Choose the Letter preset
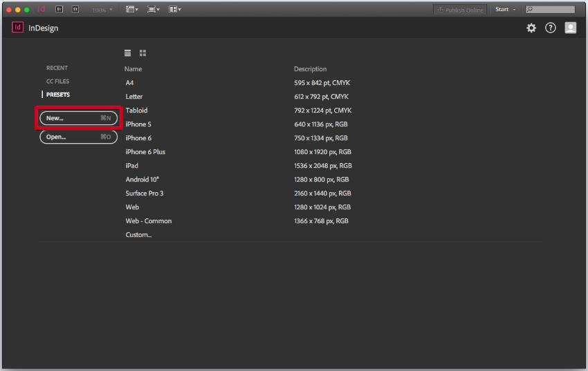This screenshot has width=588, height=371. [x=134, y=97]
